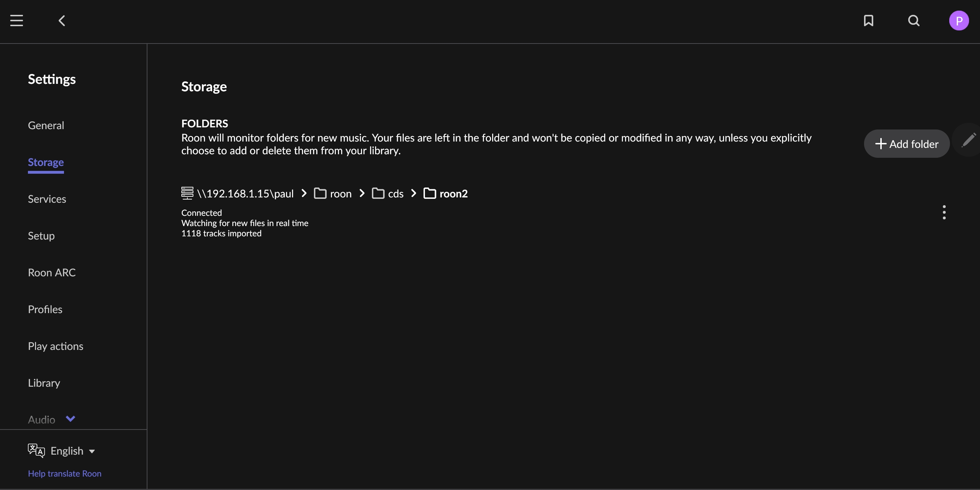This screenshot has height=490, width=980.
Task: Open search with the magnifier icon
Action: (x=914, y=21)
